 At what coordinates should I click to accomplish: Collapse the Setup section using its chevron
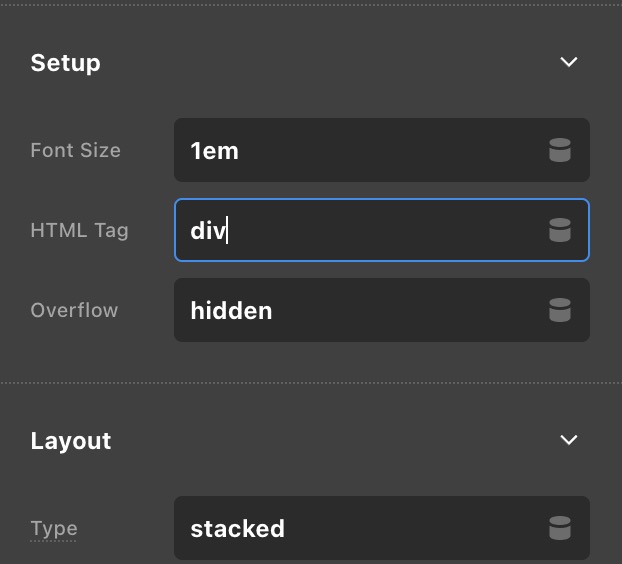[569, 62]
